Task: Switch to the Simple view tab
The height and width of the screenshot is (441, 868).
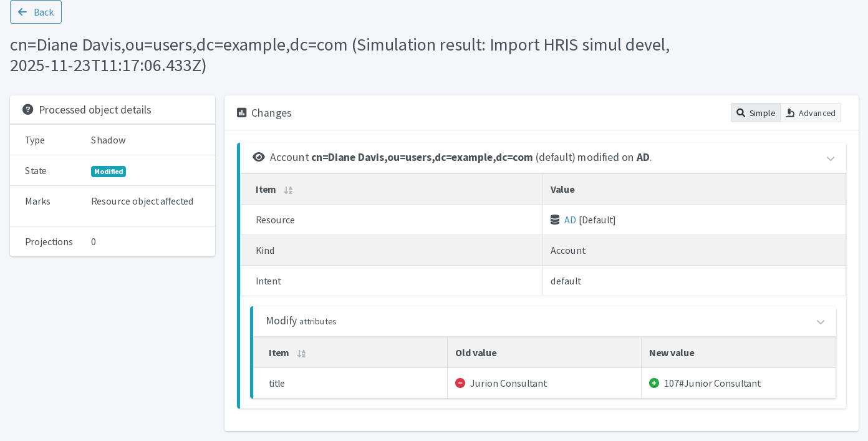Action: click(x=755, y=113)
